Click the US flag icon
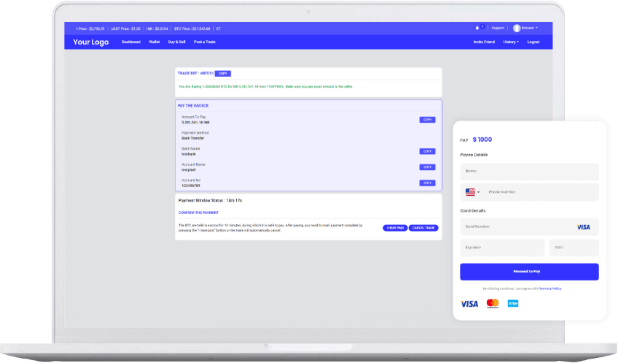This screenshot has width=618, height=363. 470,192
